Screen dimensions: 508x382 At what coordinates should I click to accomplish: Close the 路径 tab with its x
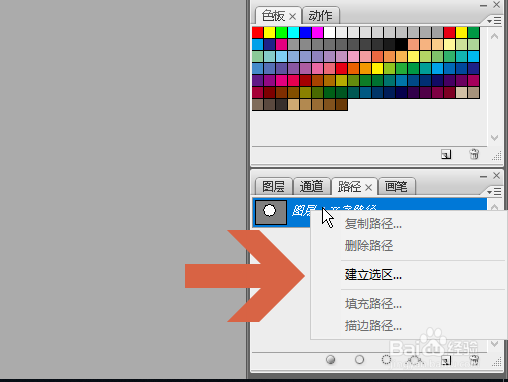368,187
